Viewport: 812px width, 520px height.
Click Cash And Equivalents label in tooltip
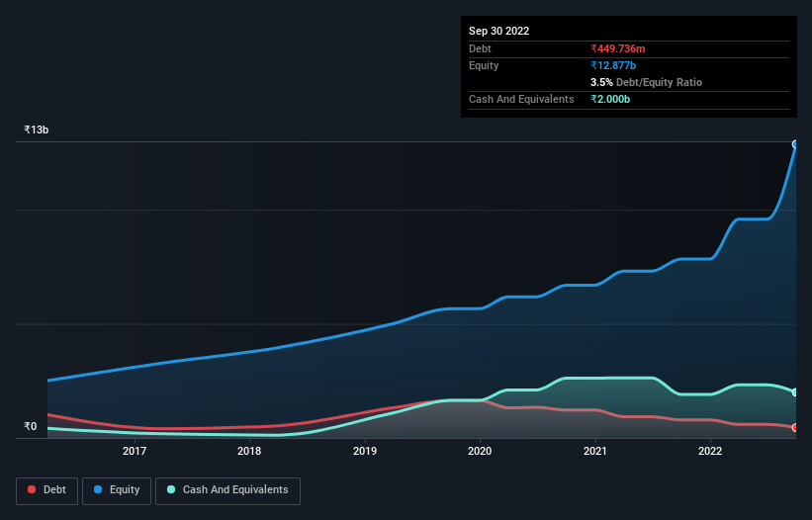521,99
